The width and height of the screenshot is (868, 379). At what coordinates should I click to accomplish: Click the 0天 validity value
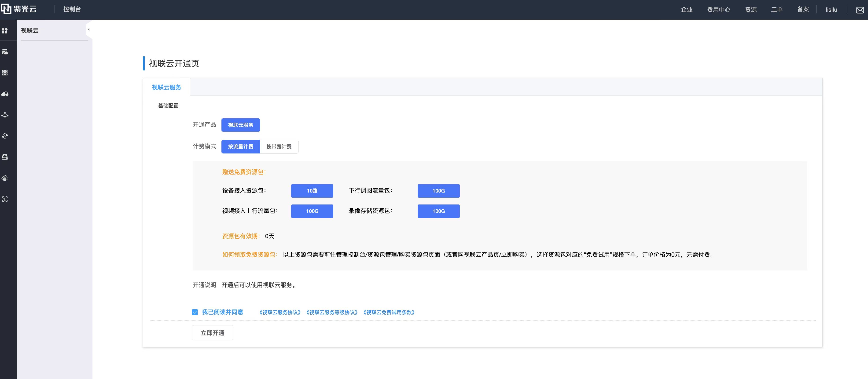pos(270,236)
